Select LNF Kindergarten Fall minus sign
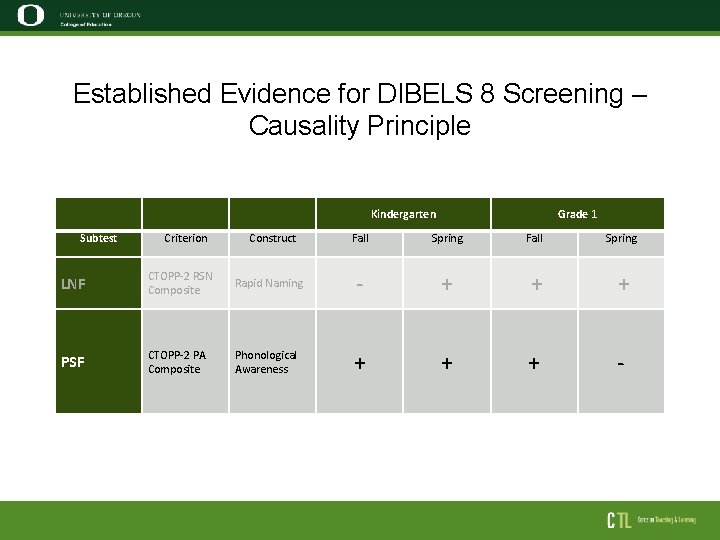 [360, 285]
